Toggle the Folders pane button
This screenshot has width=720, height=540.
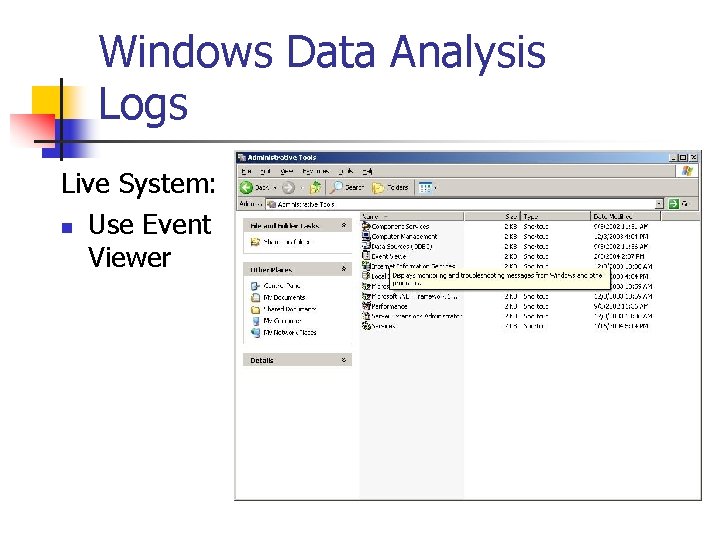point(390,187)
